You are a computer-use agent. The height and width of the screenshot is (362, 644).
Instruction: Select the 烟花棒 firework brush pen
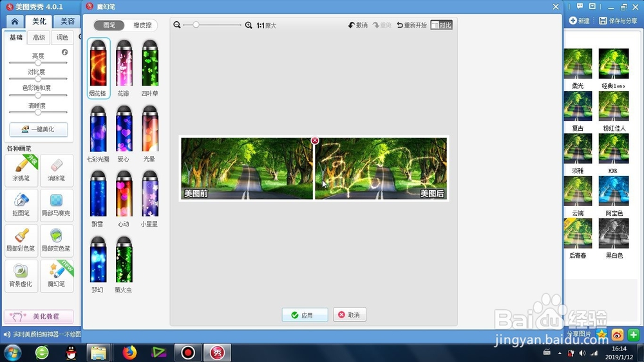tap(98, 68)
